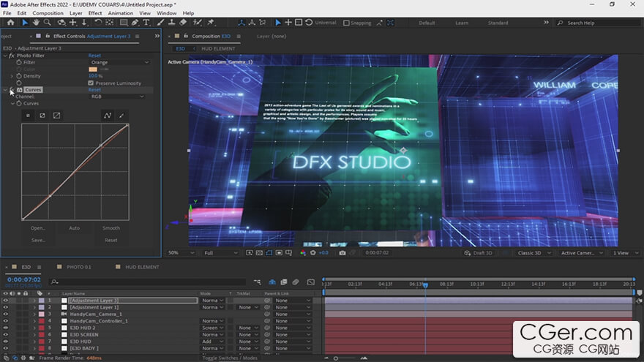Expand the Density property twirl
The image size is (644, 362).
[12, 76]
